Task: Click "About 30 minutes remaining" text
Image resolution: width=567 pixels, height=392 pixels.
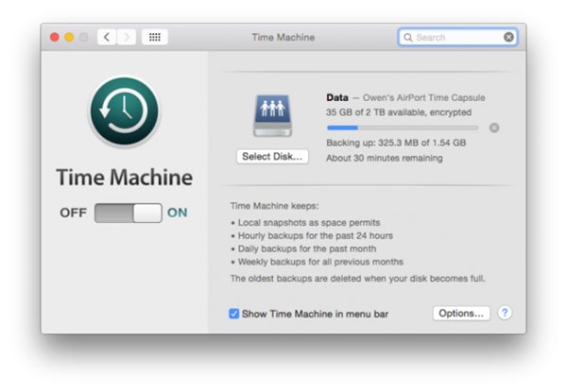Action: tap(385, 158)
